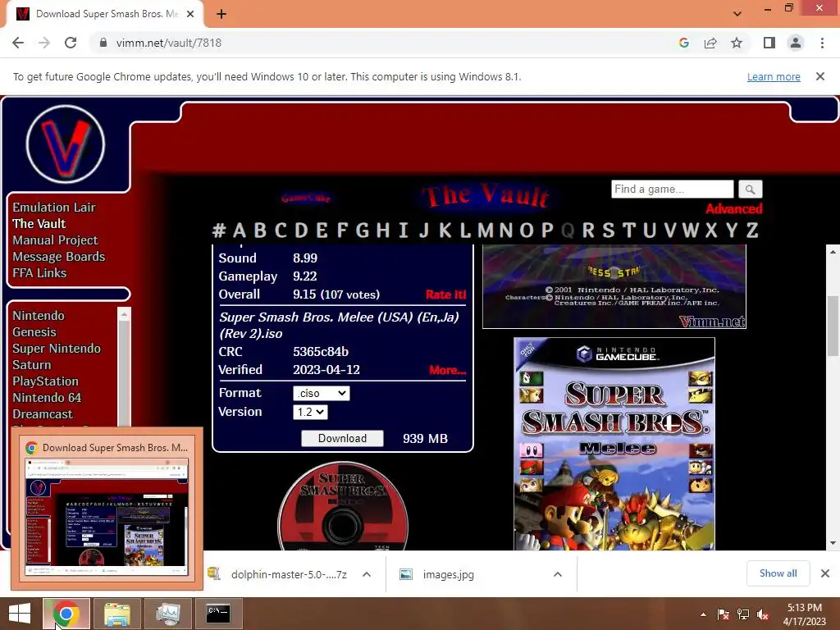Reload the vimm.net page
This screenshot has width=840, height=630.
point(71,43)
